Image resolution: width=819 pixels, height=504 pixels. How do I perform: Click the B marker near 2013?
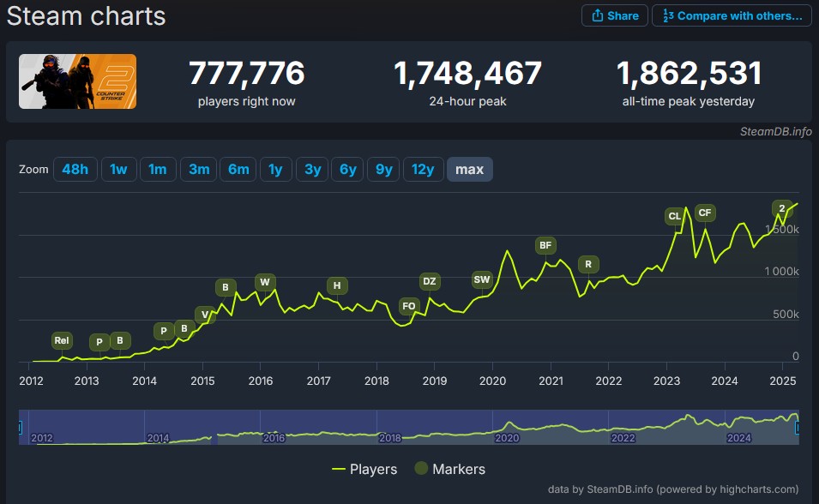click(x=120, y=340)
